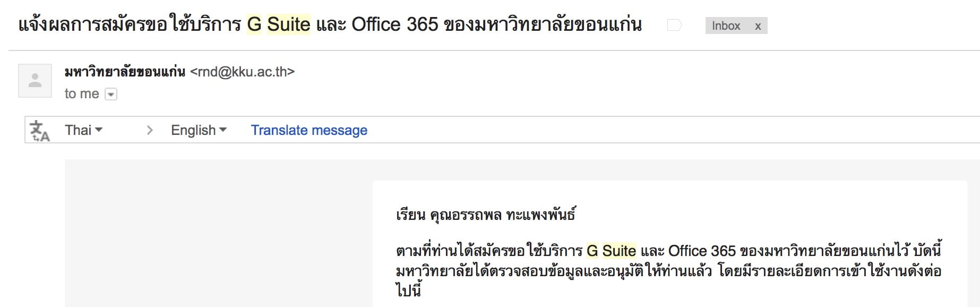Click the rnd@kku.ac.th email address
Screen dimensions: 980x307
click(242, 72)
